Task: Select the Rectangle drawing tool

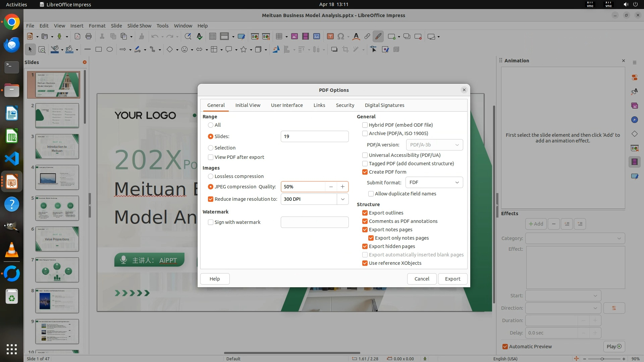Action: point(99,50)
